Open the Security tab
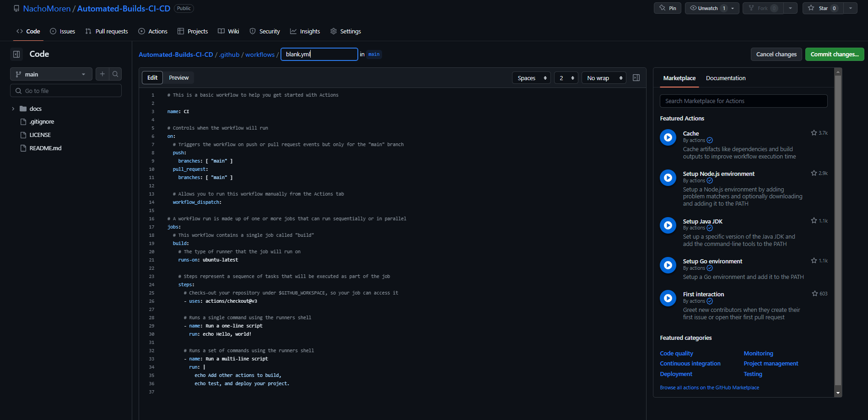Screen dimensions: 868x420 pyautogui.click(x=264, y=31)
